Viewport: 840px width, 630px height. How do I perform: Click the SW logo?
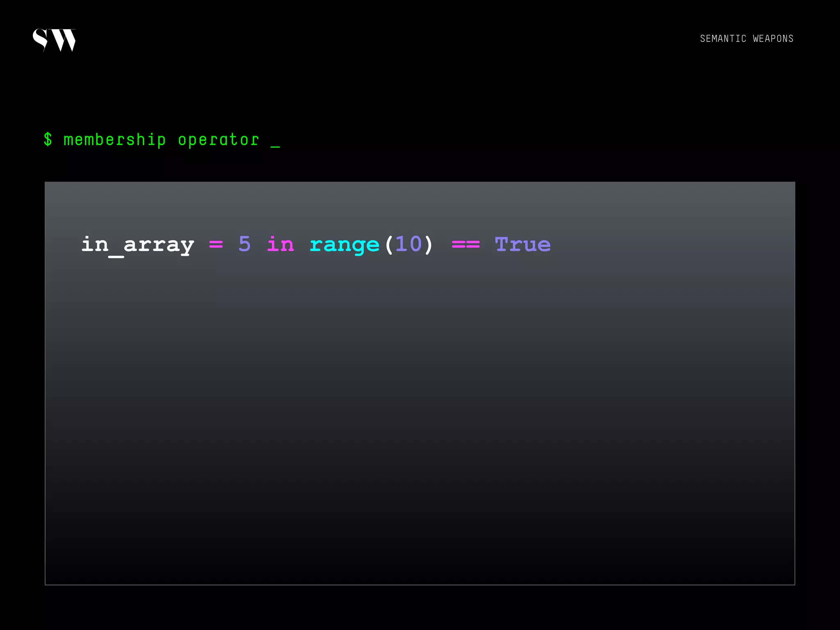pyautogui.click(x=54, y=40)
